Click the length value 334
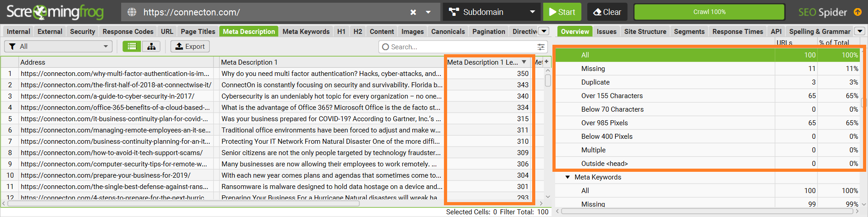 tap(523, 107)
